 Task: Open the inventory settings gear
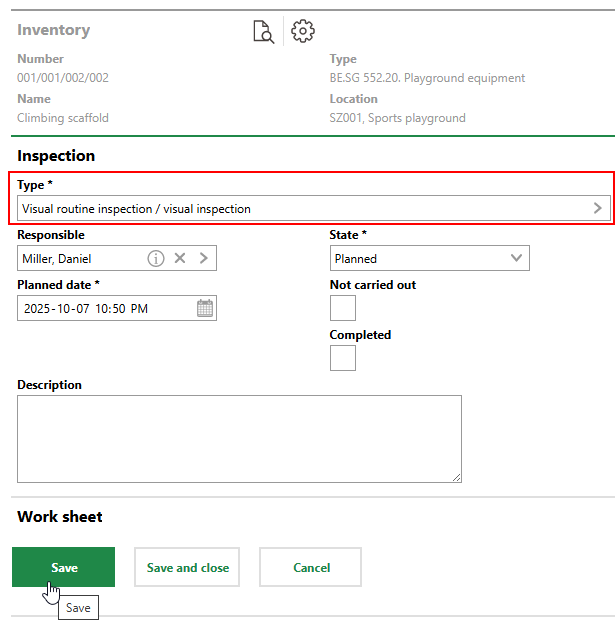[x=302, y=32]
